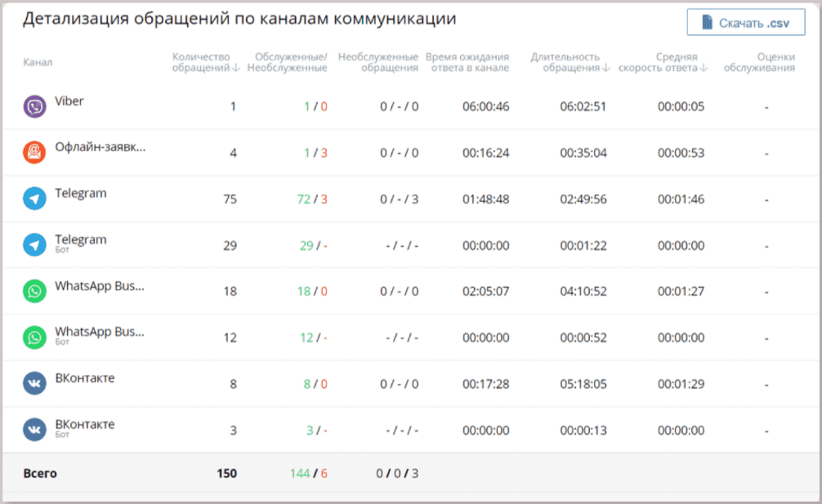Click the Время ожидания ответа header
The width and height of the screenshot is (822, 504).
tap(467, 62)
